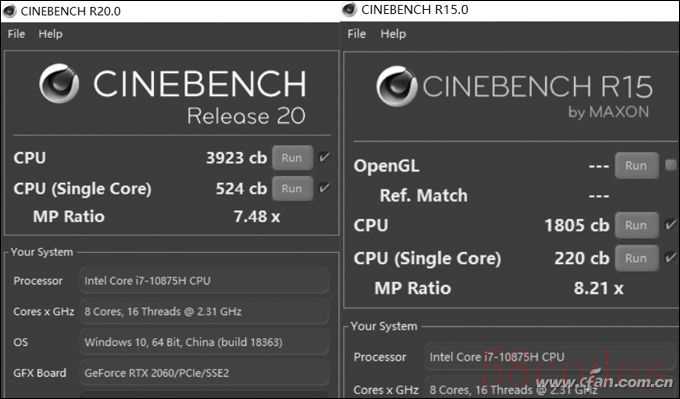680x399 pixels.
Task: Select the 3923 cb CPU score
Action: [236, 158]
